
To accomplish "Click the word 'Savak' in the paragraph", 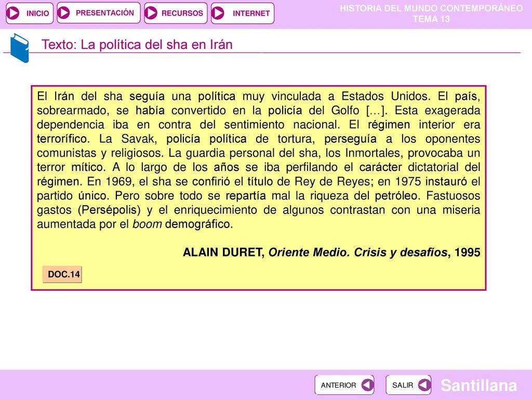I will (x=137, y=139).
